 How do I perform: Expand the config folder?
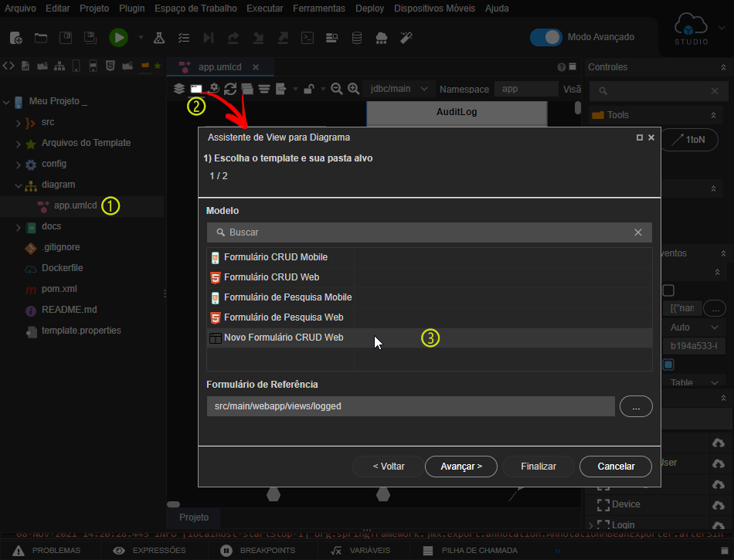tap(18, 165)
